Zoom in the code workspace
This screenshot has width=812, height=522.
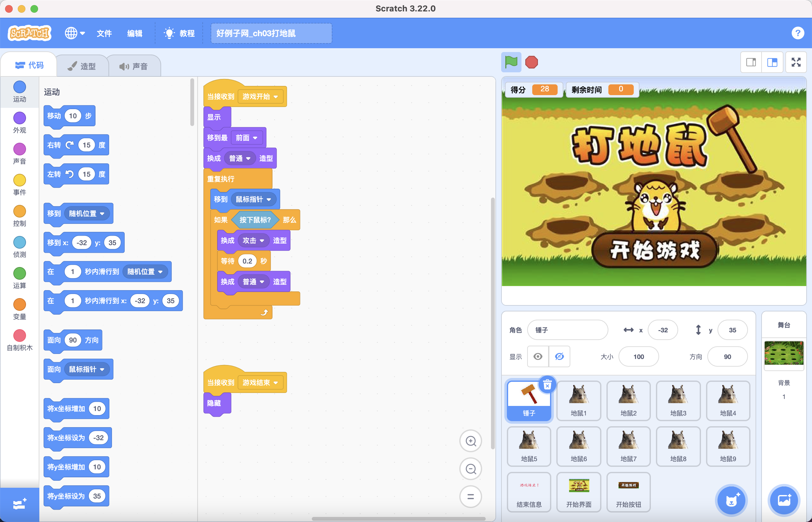pos(471,441)
